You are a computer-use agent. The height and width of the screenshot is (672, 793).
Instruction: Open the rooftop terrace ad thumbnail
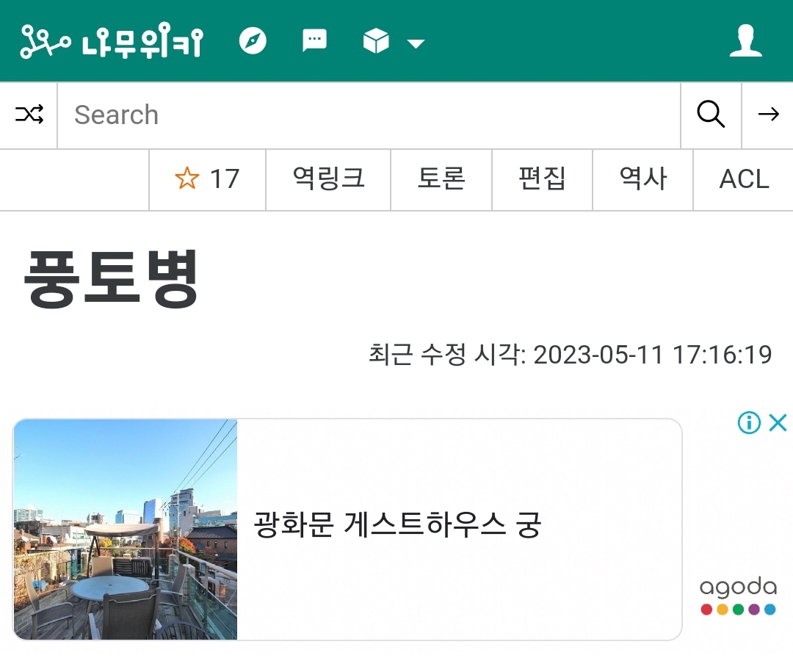[x=126, y=530]
